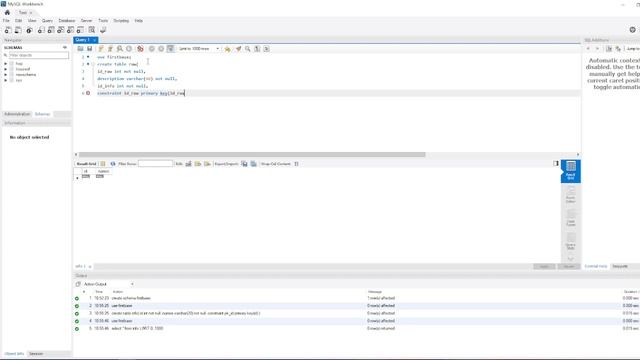
Task: Open the find panel magnifier icon
Action: coord(248,49)
